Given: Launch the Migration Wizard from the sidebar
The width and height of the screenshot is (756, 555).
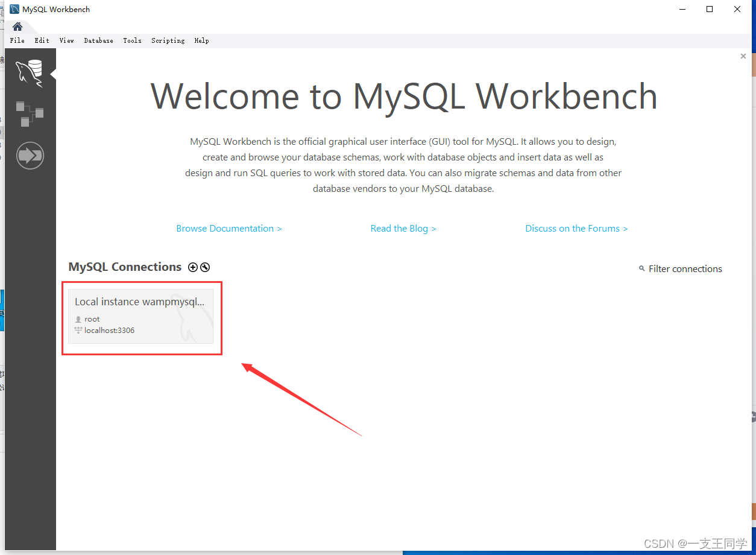Looking at the screenshot, I should click(x=30, y=155).
